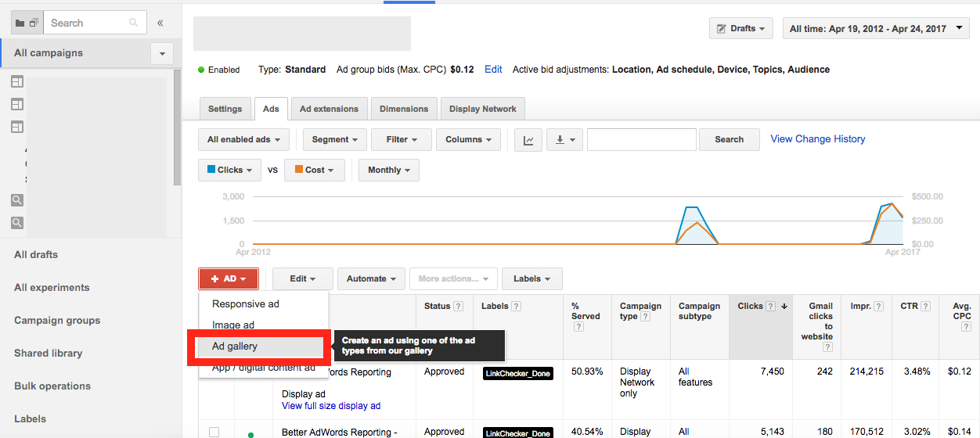
Task: Open the date range dropdown
Action: click(876, 29)
